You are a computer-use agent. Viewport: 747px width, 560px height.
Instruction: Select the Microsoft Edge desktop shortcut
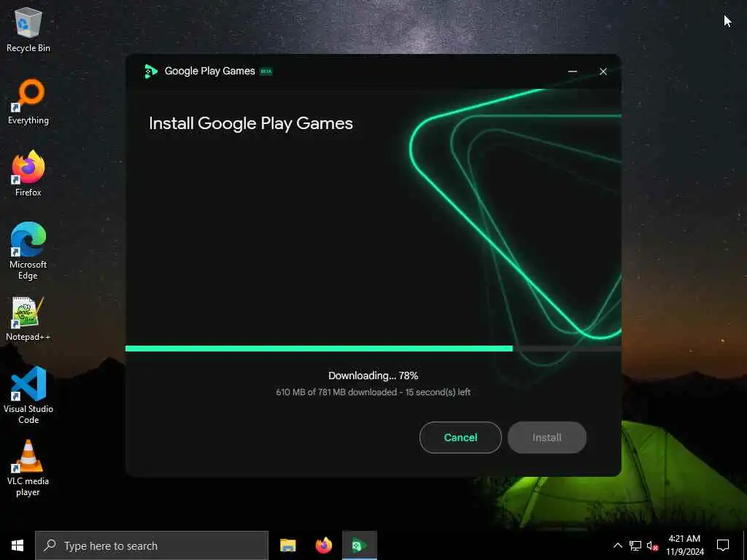[28, 251]
